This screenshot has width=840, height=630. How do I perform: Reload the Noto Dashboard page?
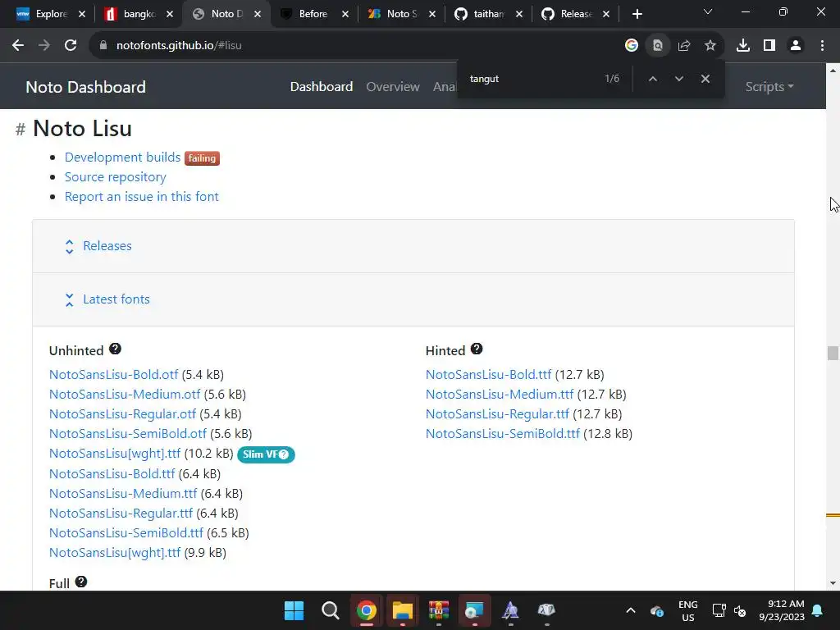click(71, 46)
